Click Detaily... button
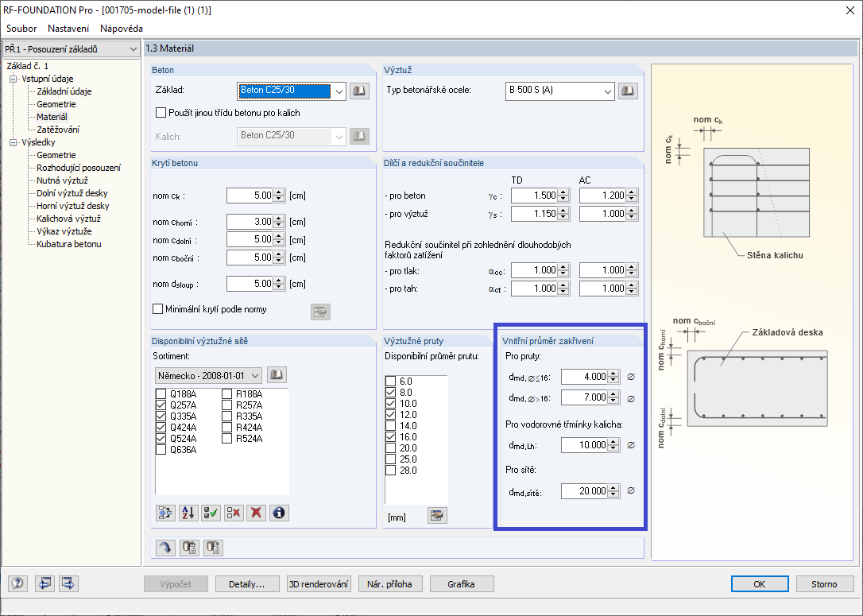The height and width of the screenshot is (616, 863). 246,584
